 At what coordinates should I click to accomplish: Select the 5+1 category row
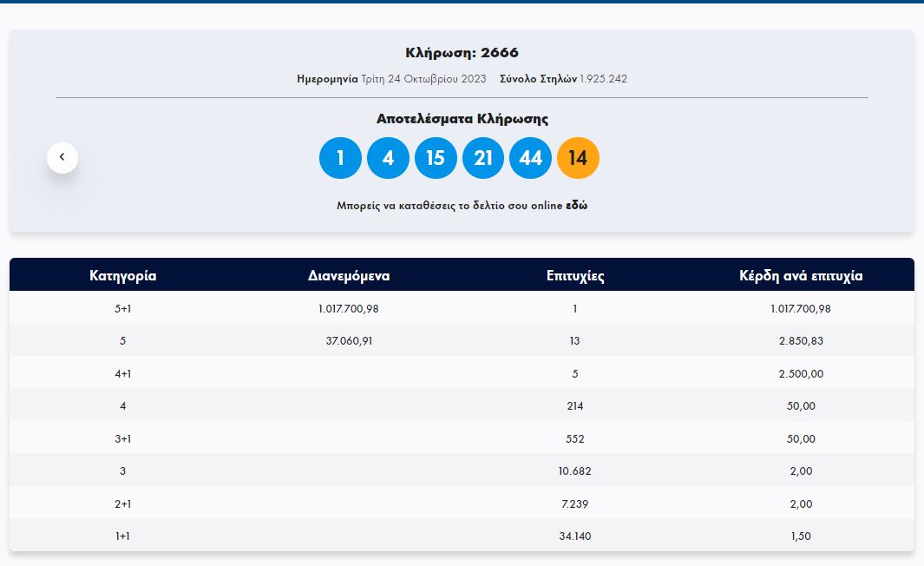point(122,308)
